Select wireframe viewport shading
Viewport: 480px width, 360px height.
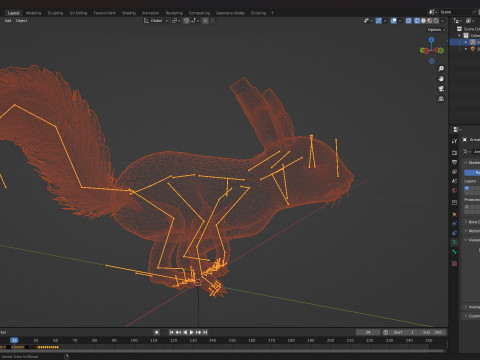tap(417, 21)
